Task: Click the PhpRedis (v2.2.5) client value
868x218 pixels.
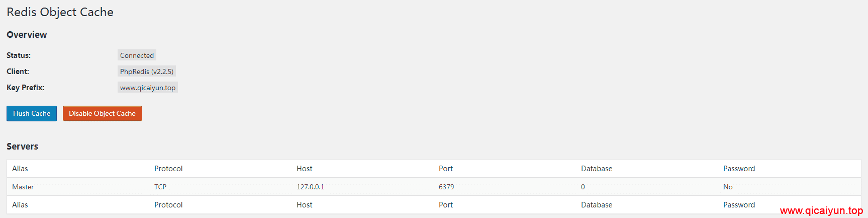Action: 147,71
